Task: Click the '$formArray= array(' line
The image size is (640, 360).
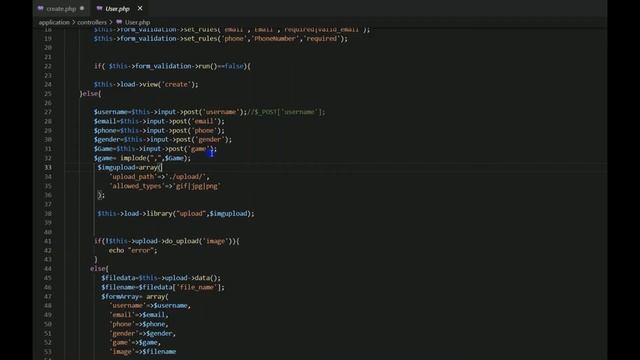Action: point(135,297)
